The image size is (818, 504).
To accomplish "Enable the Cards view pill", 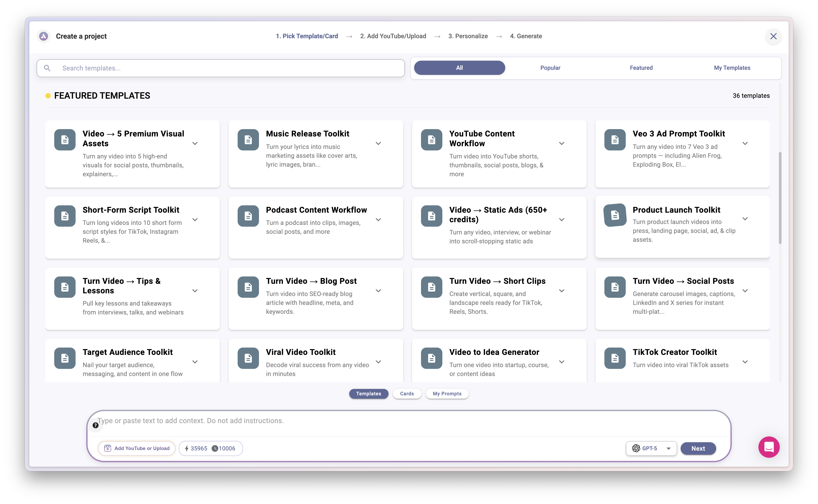I will (407, 394).
